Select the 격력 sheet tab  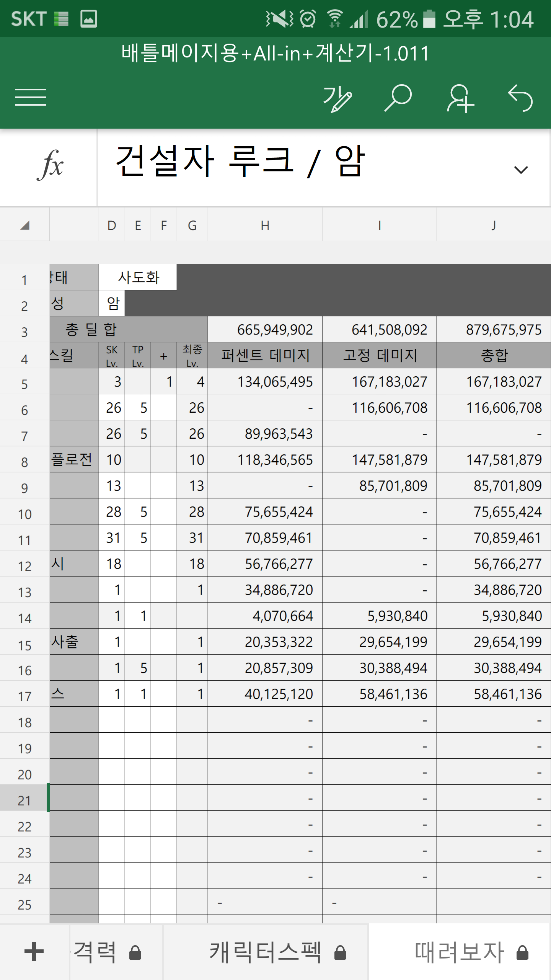click(x=95, y=952)
